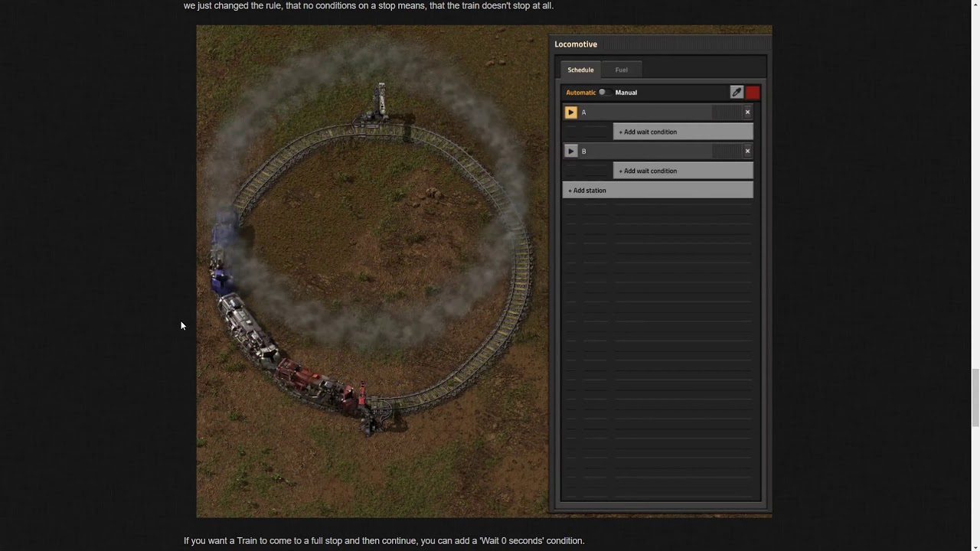Click the Manual mode label
980x551 pixels.
click(x=626, y=93)
